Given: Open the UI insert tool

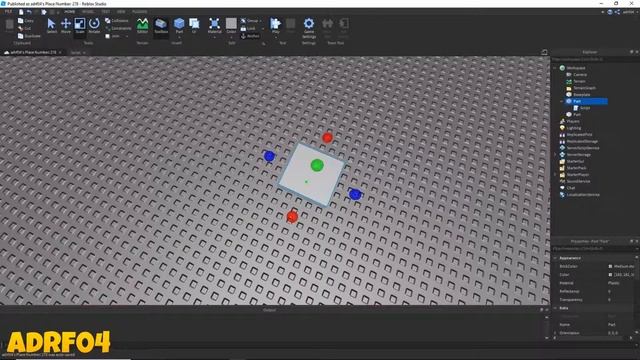Looking at the screenshot, I should 194,25.
